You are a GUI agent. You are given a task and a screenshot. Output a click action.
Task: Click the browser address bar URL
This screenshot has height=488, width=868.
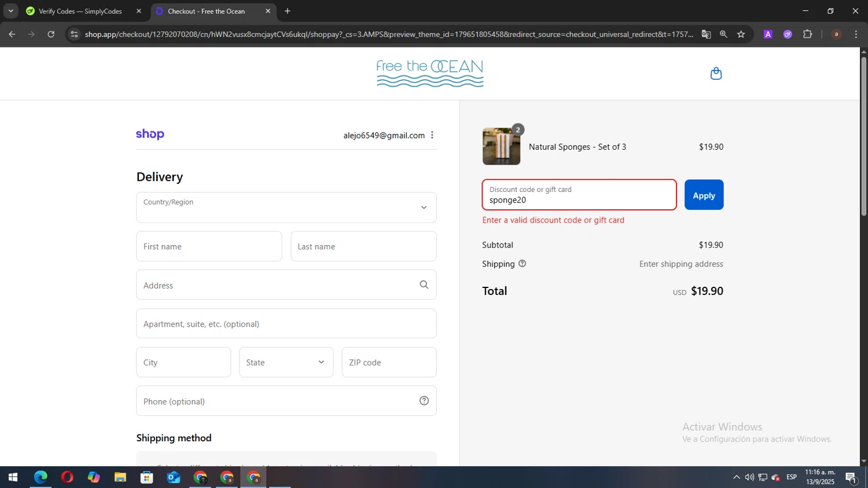[x=389, y=34]
